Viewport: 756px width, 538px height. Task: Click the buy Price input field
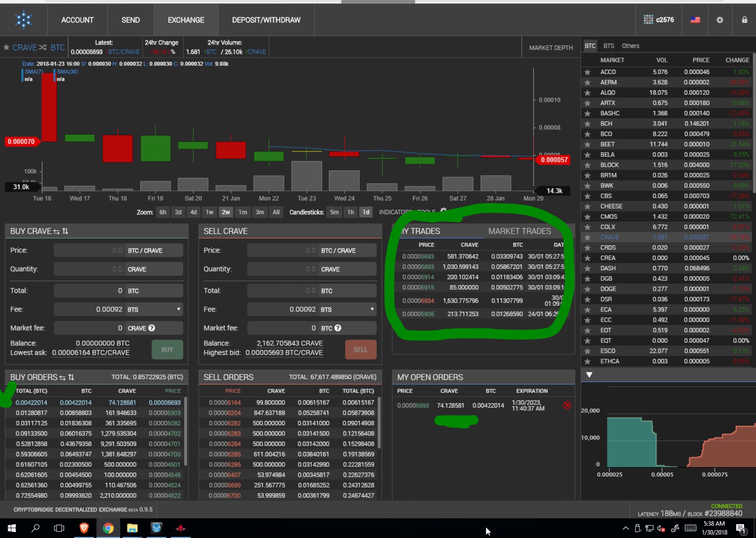(90, 251)
